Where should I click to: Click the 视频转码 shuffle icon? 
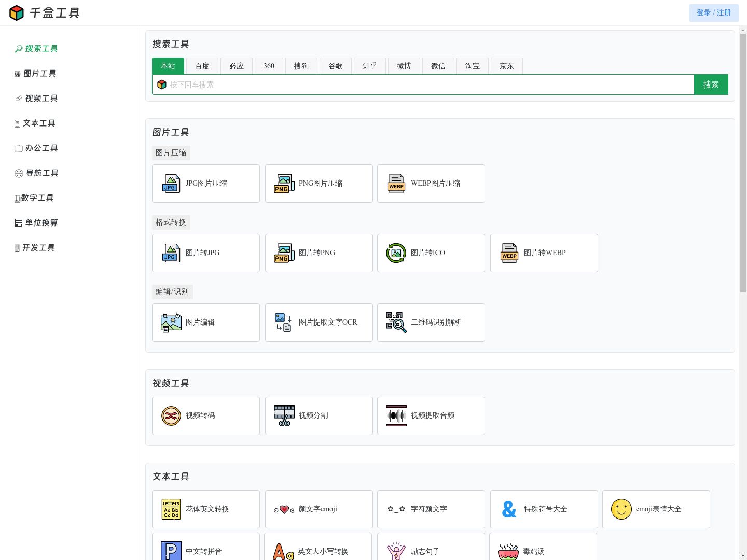171,416
